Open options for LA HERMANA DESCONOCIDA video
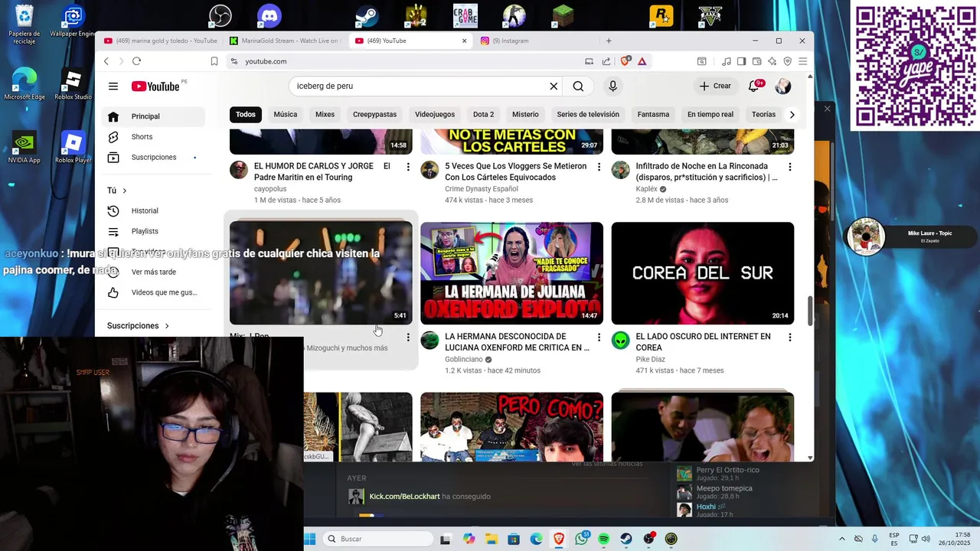Screen dimensions: 980x551 [x=599, y=337]
